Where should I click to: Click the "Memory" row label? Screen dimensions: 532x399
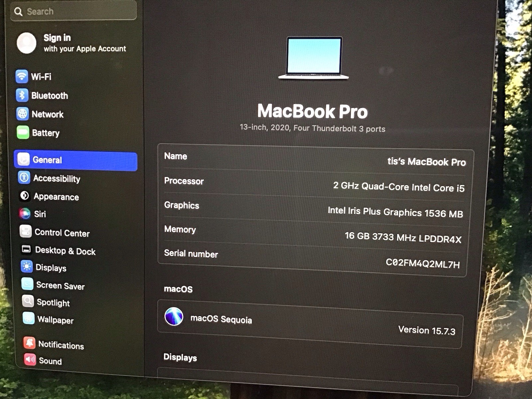pyautogui.click(x=180, y=229)
